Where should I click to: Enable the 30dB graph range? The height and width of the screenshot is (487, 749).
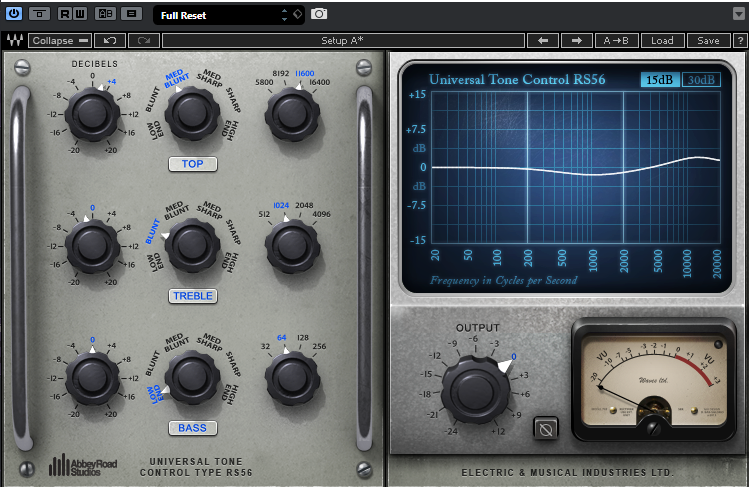coord(701,80)
